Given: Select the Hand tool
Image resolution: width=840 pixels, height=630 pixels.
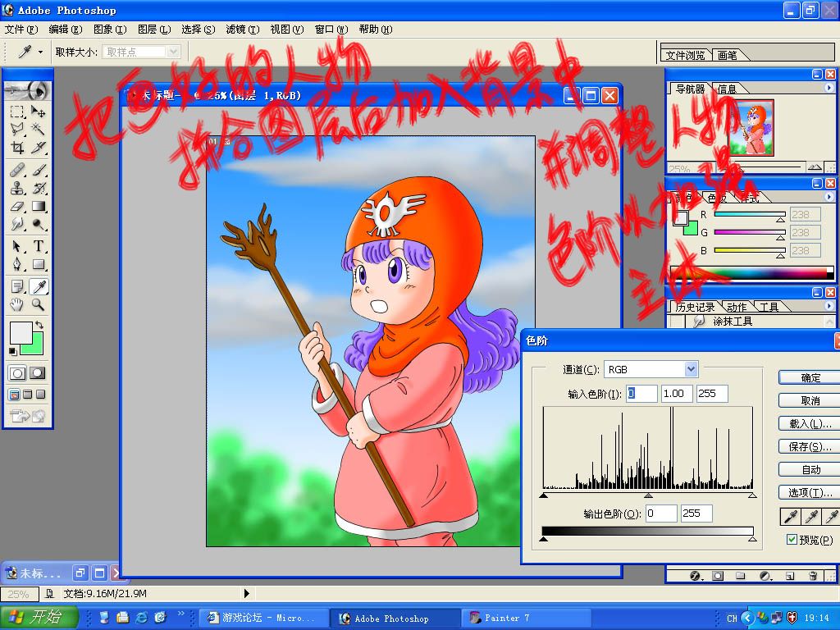Looking at the screenshot, I should [x=17, y=305].
